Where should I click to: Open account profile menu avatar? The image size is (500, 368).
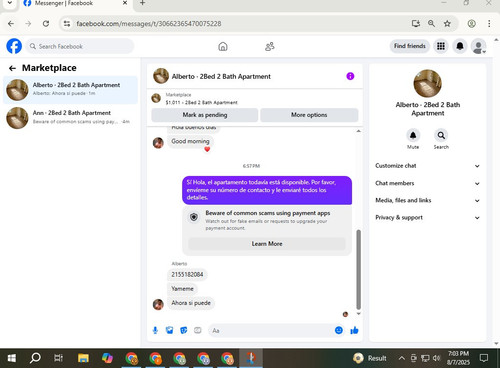coord(478,46)
